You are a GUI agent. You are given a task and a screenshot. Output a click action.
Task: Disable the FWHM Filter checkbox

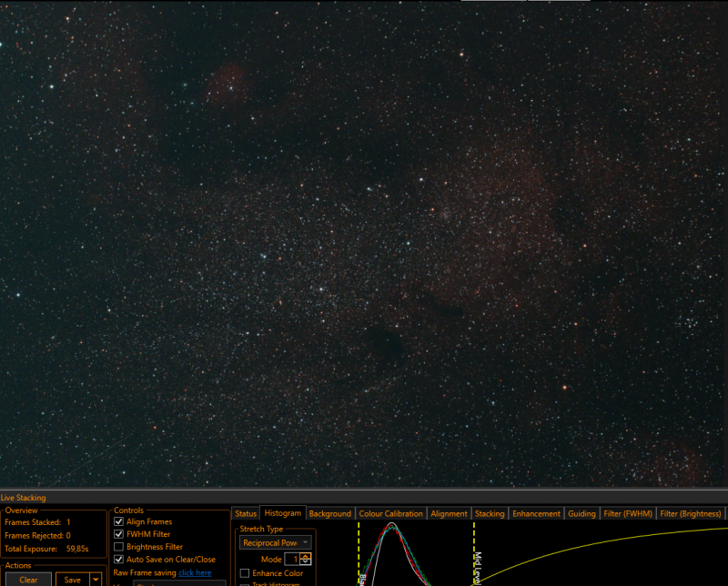point(119,534)
